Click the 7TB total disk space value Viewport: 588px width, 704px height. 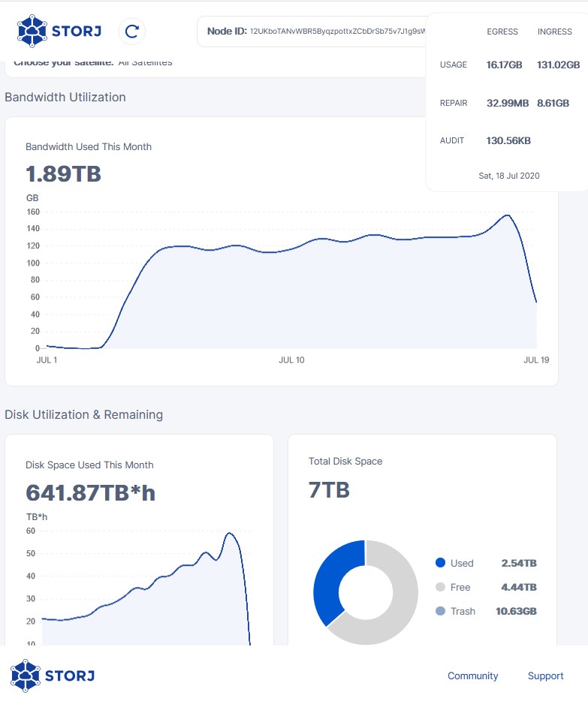click(x=329, y=490)
